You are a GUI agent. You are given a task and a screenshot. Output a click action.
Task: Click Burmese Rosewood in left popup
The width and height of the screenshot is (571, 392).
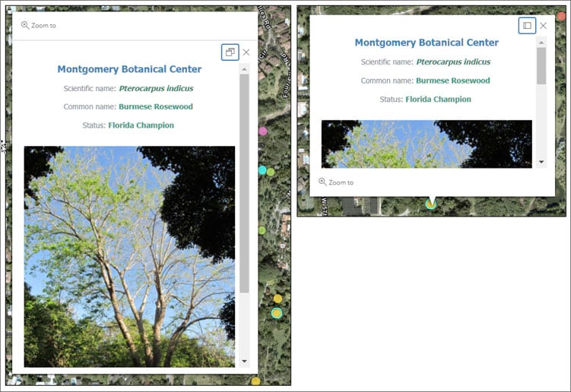156,106
